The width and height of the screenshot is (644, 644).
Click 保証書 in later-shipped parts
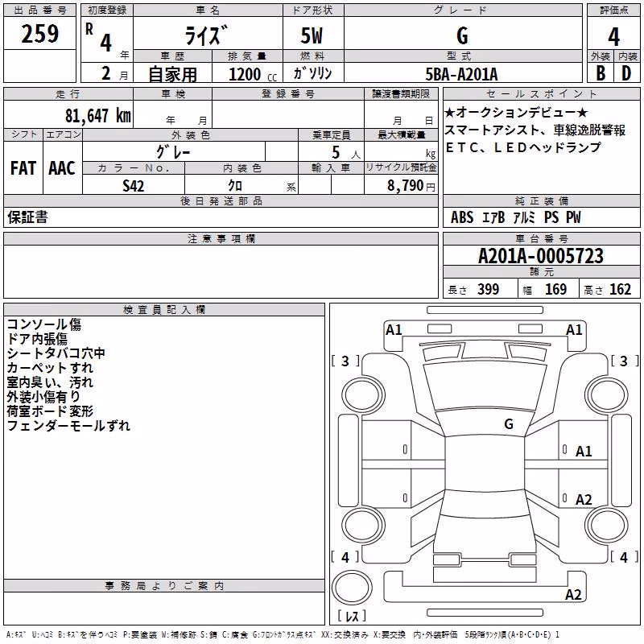pos(27,217)
